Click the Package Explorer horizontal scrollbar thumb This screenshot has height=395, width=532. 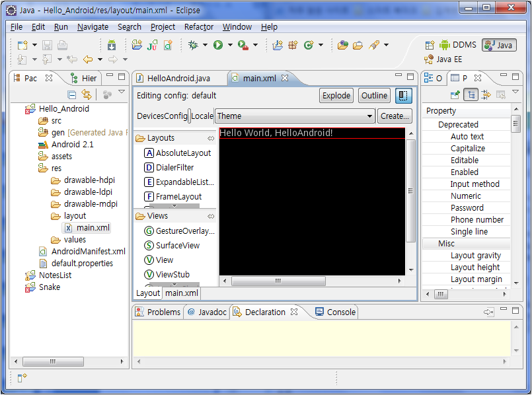(53, 361)
